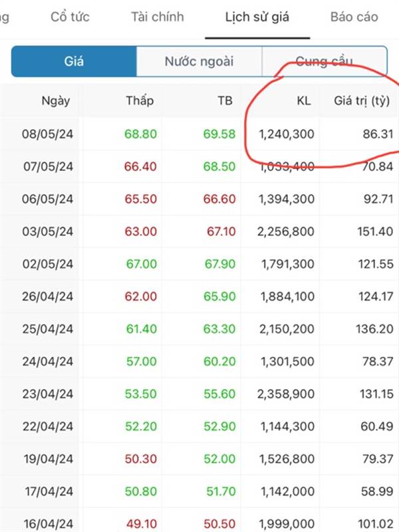Click the KL column header
This screenshot has height=532, width=399.
point(304,101)
